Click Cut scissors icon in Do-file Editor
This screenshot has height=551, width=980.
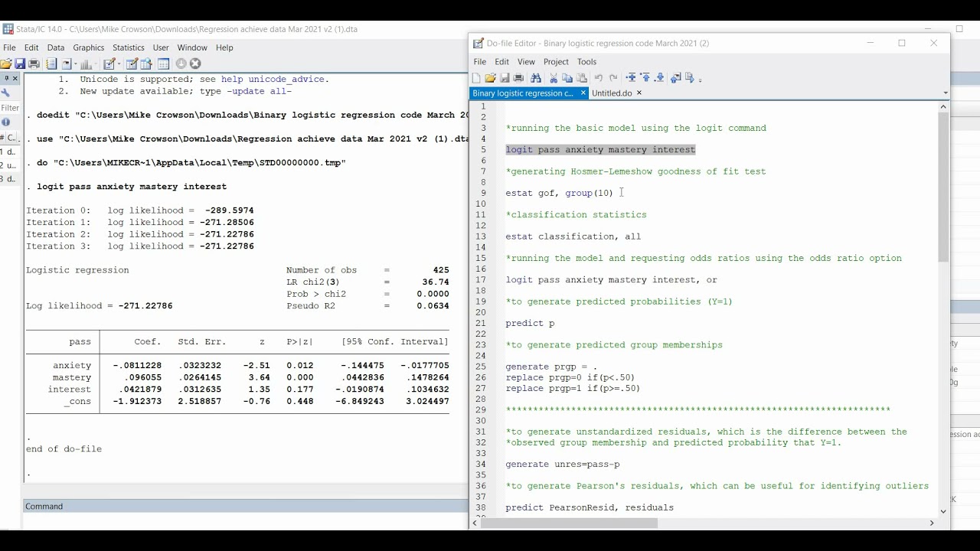554,78
